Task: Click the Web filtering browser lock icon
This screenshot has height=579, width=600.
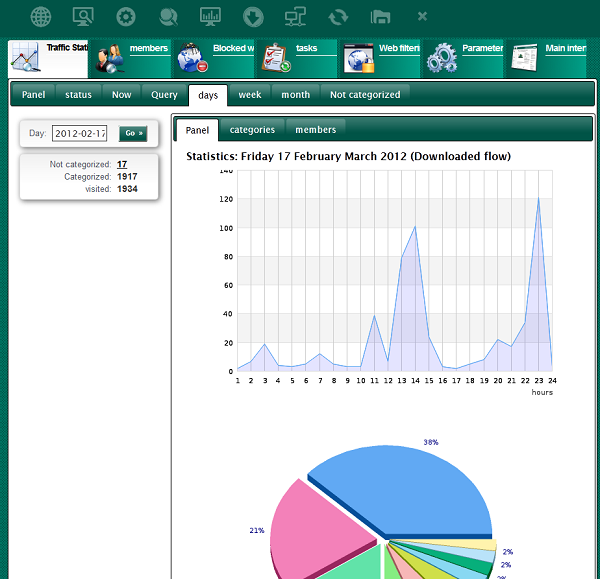Action: point(359,58)
